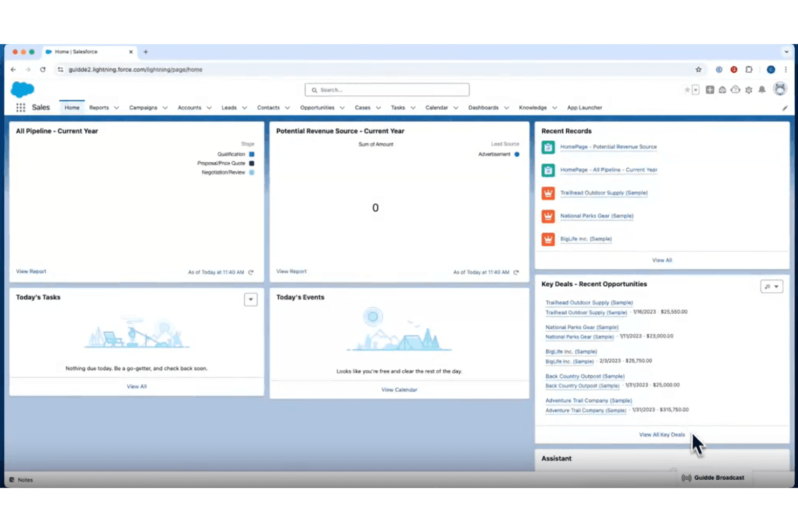Image resolution: width=798 pixels, height=532 pixels.
Task: Open the Favorites list dropdown arrow
Action: [x=696, y=90]
